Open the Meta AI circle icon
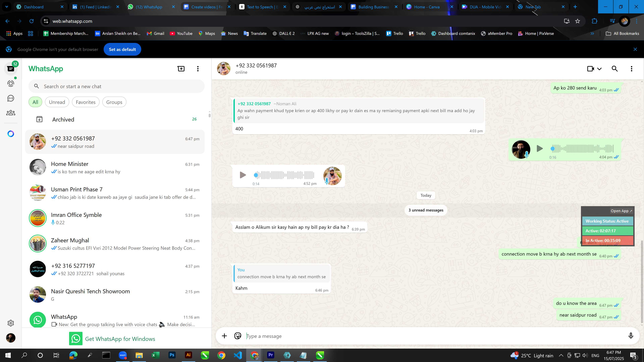The image size is (644, 362). tap(11, 134)
